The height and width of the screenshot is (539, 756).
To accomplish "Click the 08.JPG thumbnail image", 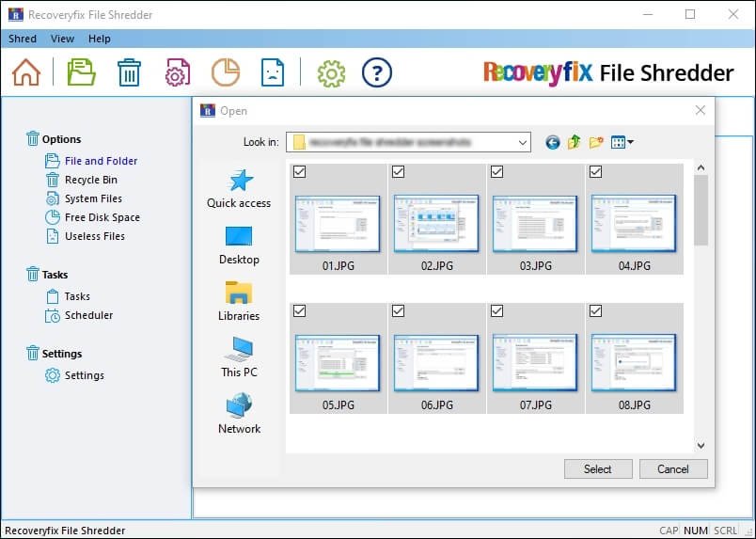I will pyautogui.click(x=634, y=363).
